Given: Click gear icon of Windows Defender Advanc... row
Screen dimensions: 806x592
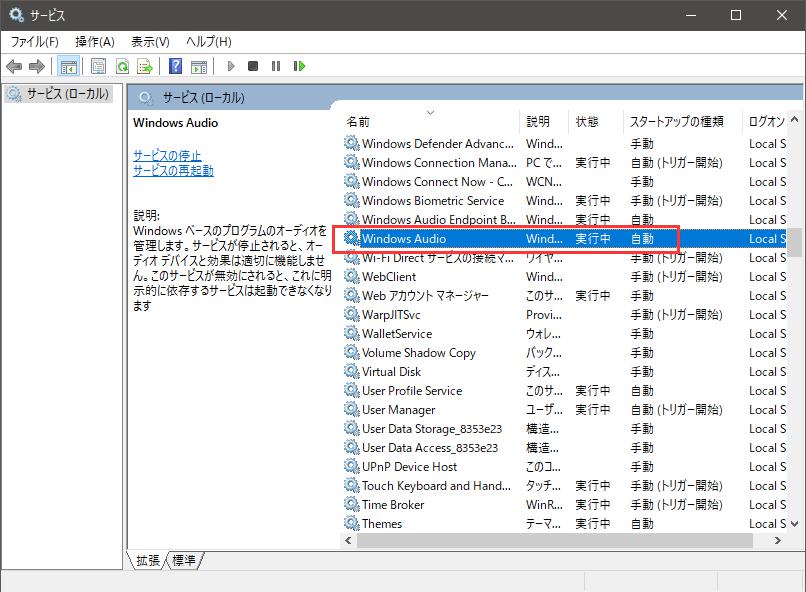Looking at the screenshot, I should pos(352,143).
